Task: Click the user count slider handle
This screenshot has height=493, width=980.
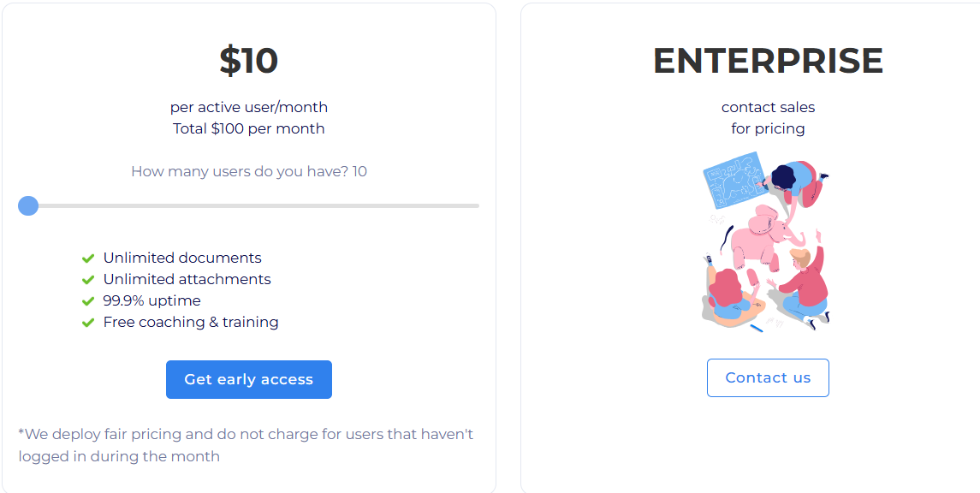Action: (x=27, y=205)
